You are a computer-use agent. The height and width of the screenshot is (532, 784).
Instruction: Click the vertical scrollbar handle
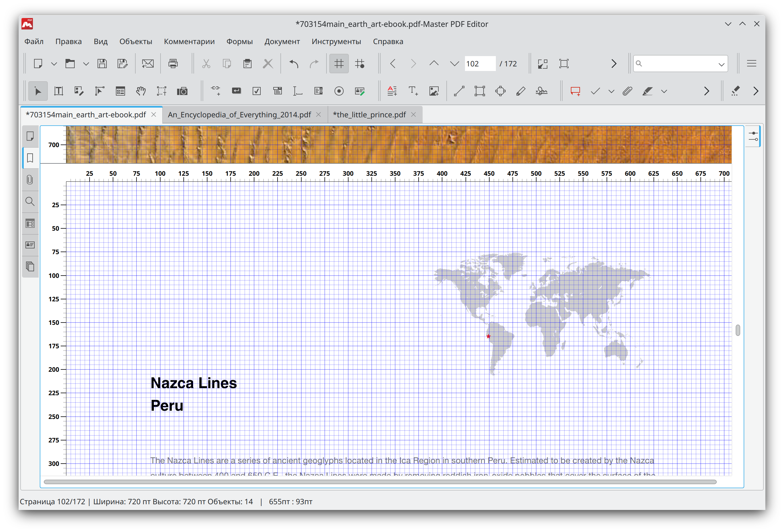coord(738,330)
